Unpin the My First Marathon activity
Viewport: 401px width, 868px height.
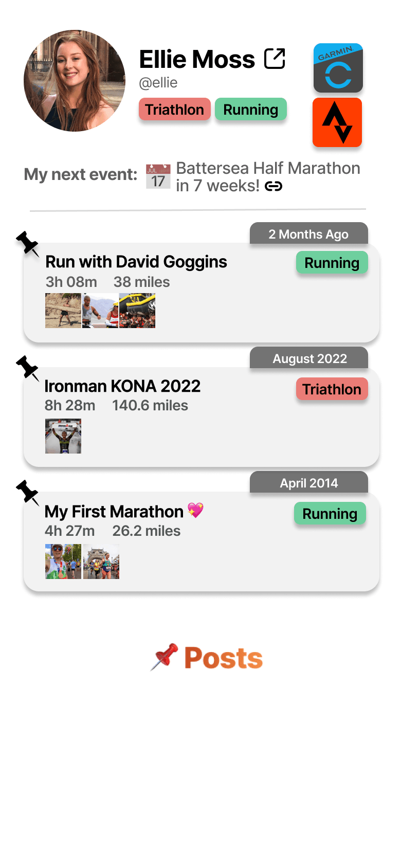point(28,493)
